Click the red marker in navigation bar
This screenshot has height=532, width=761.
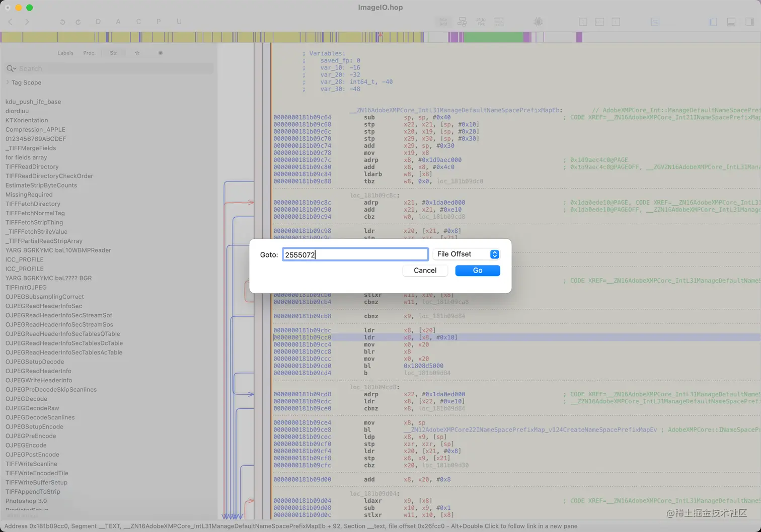[x=380, y=35]
